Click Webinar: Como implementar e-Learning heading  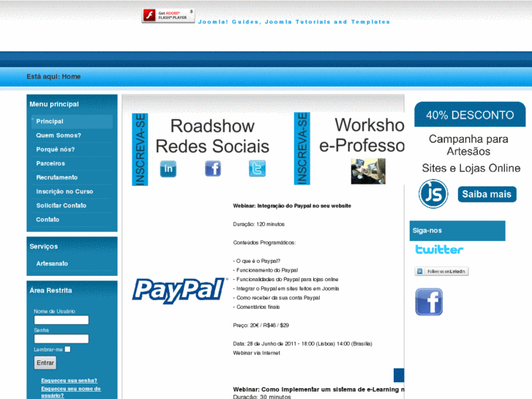(318, 389)
